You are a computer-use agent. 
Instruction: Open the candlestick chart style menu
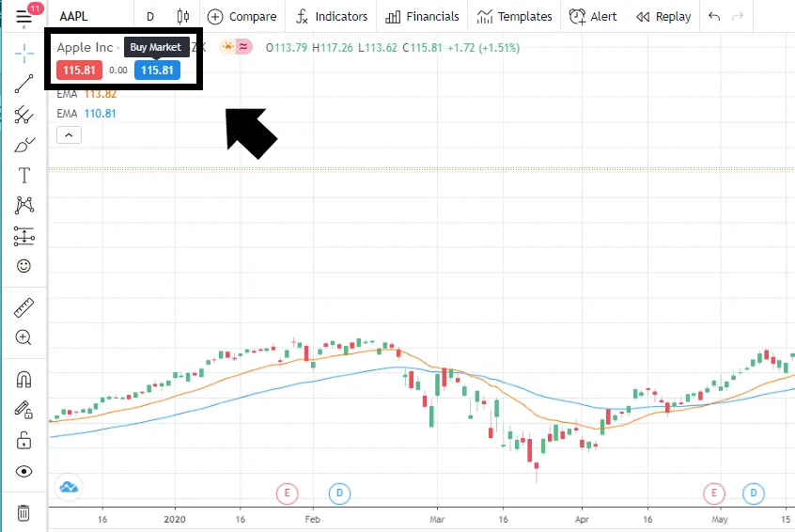(x=183, y=17)
